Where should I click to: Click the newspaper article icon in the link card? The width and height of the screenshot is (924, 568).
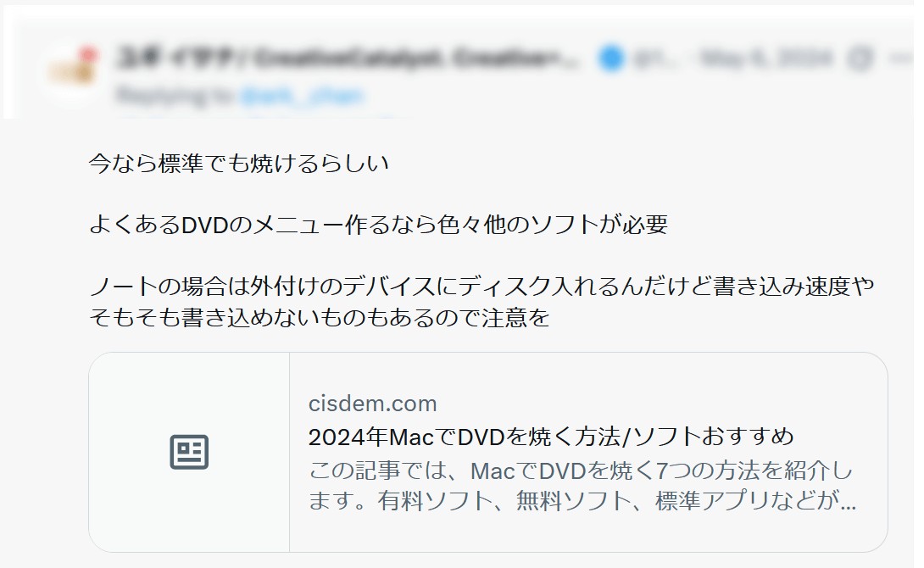click(x=189, y=453)
